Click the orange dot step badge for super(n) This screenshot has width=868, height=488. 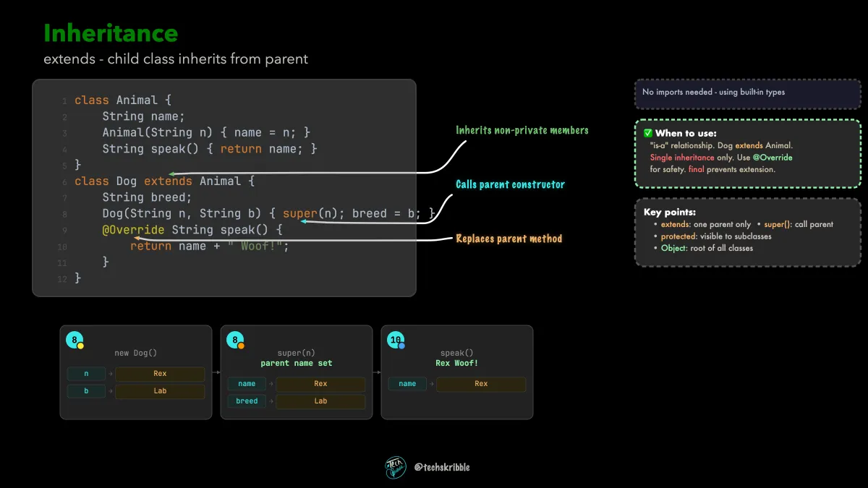tap(237, 341)
